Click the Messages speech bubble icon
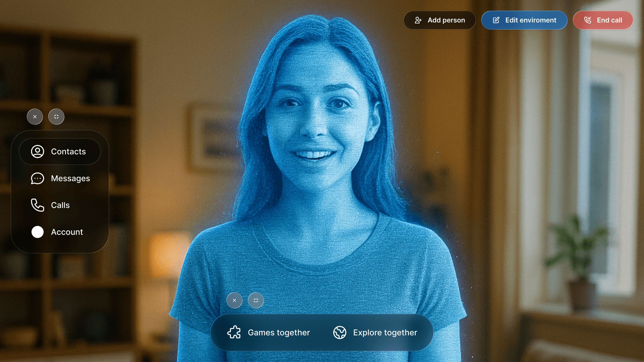The width and height of the screenshot is (644, 362). pos(37,178)
